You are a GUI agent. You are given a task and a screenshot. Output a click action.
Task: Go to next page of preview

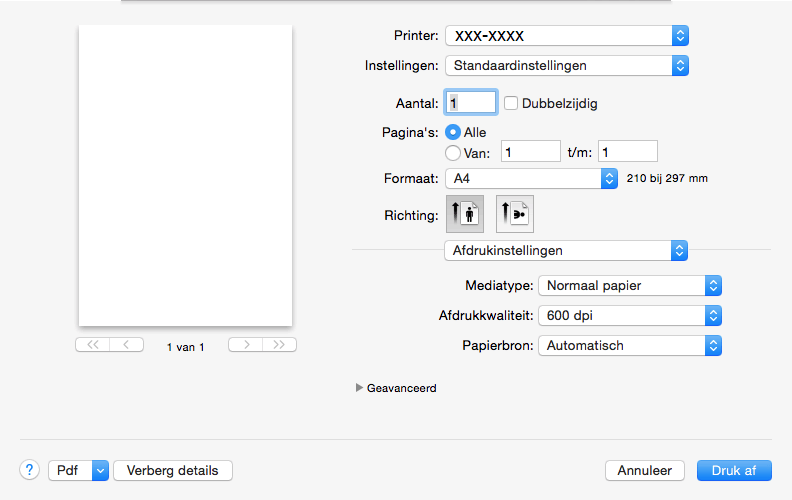(x=245, y=344)
